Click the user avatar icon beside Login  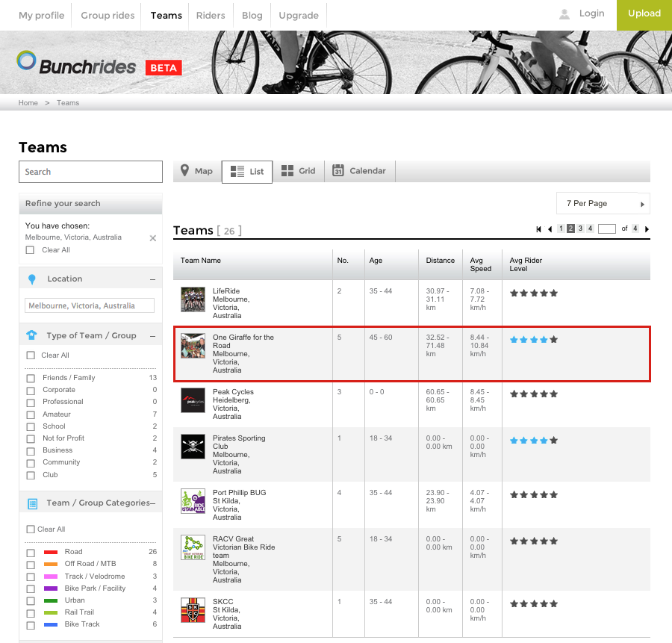point(564,14)
